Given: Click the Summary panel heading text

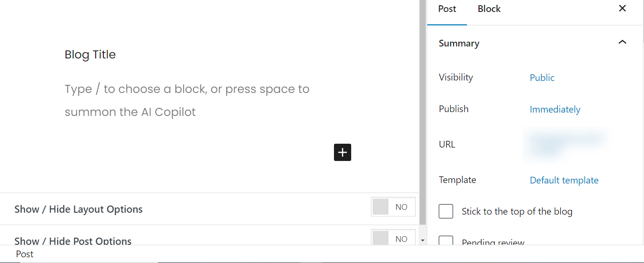Looking at the screenshot, I should point(459,43).
